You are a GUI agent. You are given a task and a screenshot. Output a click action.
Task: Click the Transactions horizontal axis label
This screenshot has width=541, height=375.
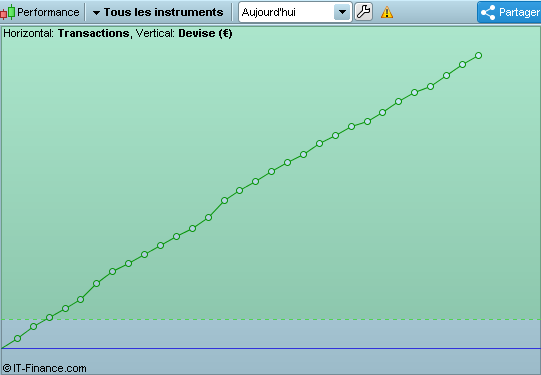pos(94,33)
